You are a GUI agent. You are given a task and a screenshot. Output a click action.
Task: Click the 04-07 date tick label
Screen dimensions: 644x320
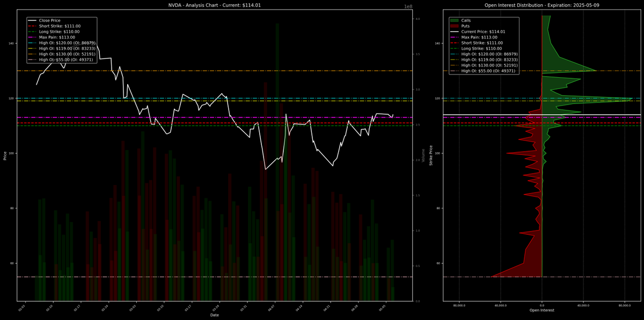pos(272,308)
